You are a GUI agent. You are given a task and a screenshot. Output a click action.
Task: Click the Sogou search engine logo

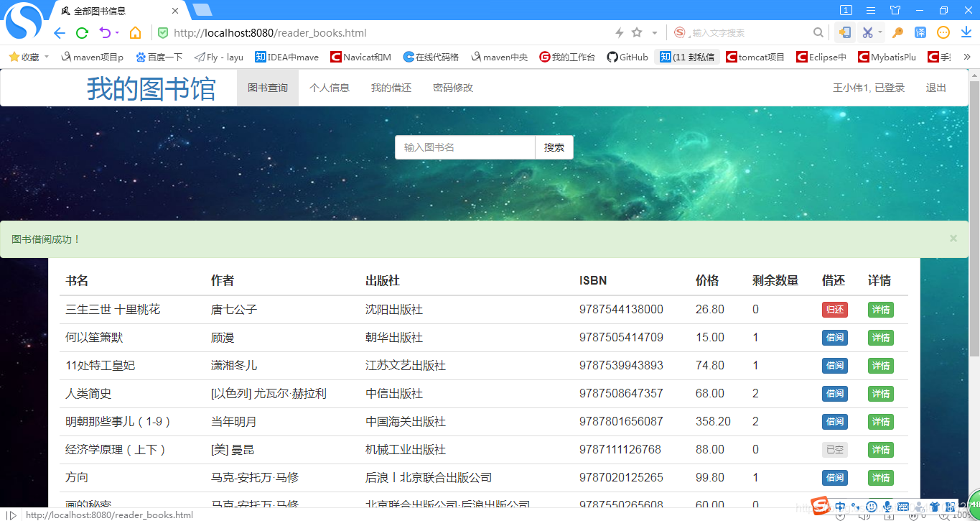tap(680, 32)
